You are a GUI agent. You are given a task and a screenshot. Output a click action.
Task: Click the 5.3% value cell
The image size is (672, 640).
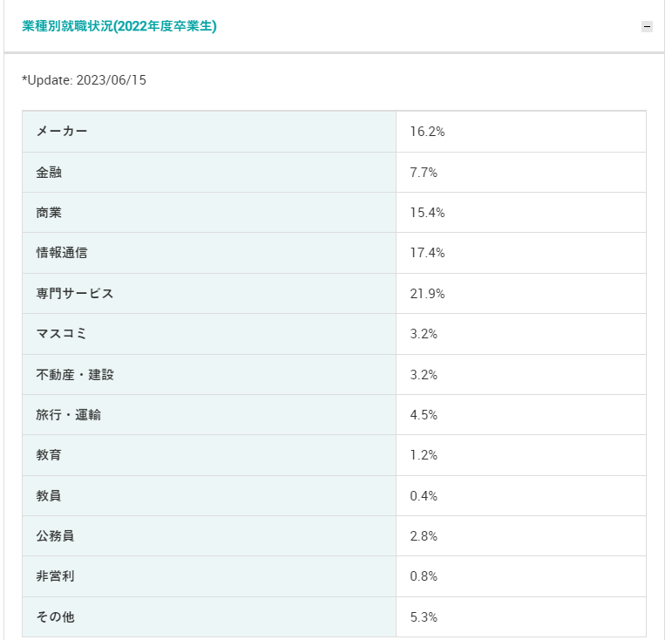point(521,617)
